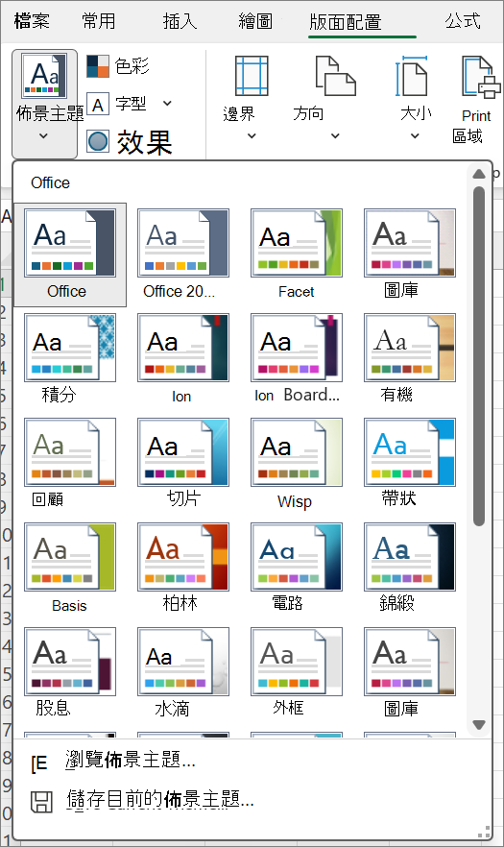The width and height of the screenshot is (504, 847).
Task: Click the Print 區域 icon
Action: coord(481,77)
